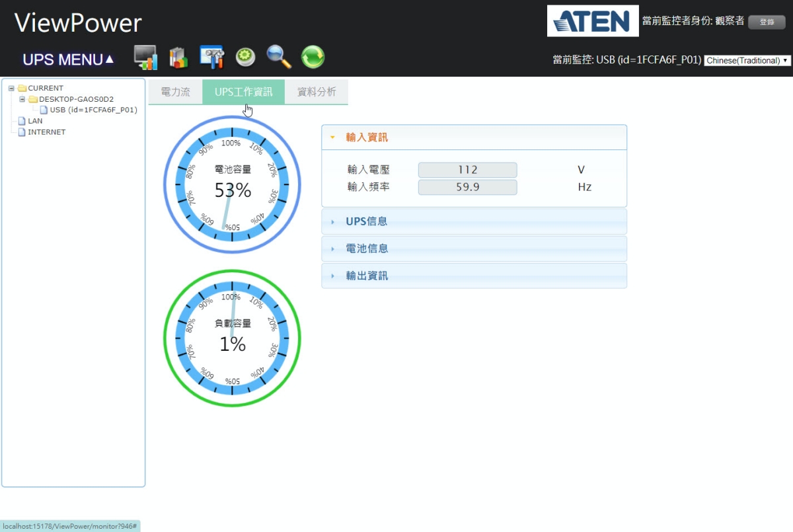This screenshot has height=532, width=793.
Task: Click the 當前監控者身份: 觀察者 text
Action: [x=693, y=21]
